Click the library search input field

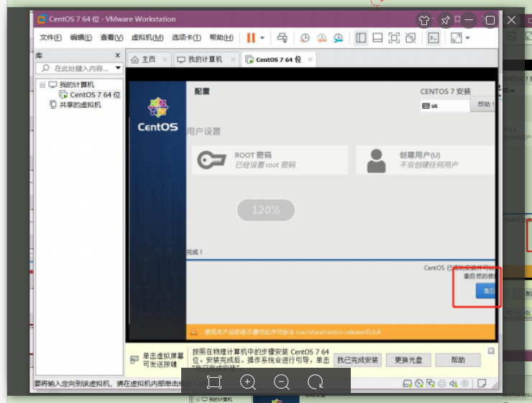pos(78,68)
